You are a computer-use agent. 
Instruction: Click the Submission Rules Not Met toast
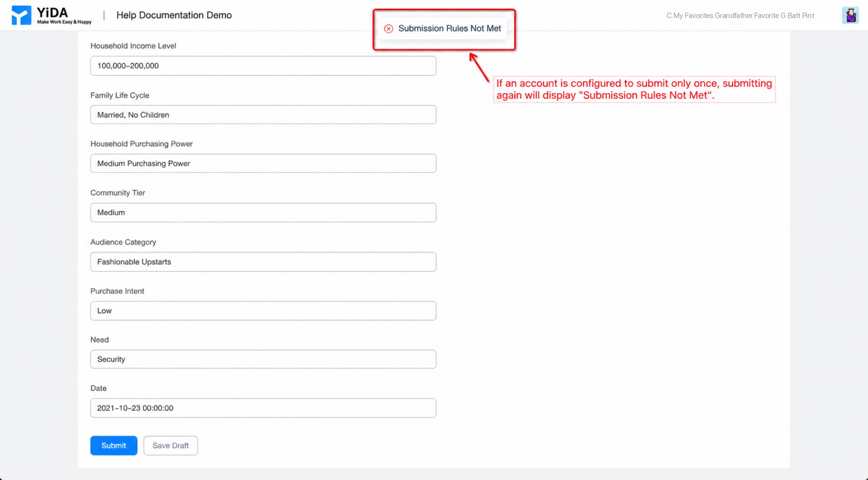pyautogui.click(x=442, y=29)
